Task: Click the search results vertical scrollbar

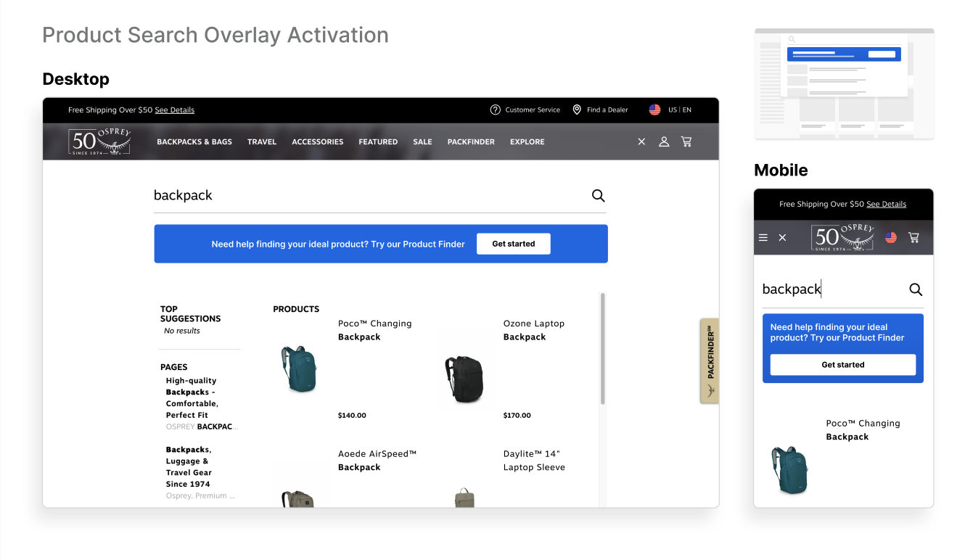Action: point(602,348)
